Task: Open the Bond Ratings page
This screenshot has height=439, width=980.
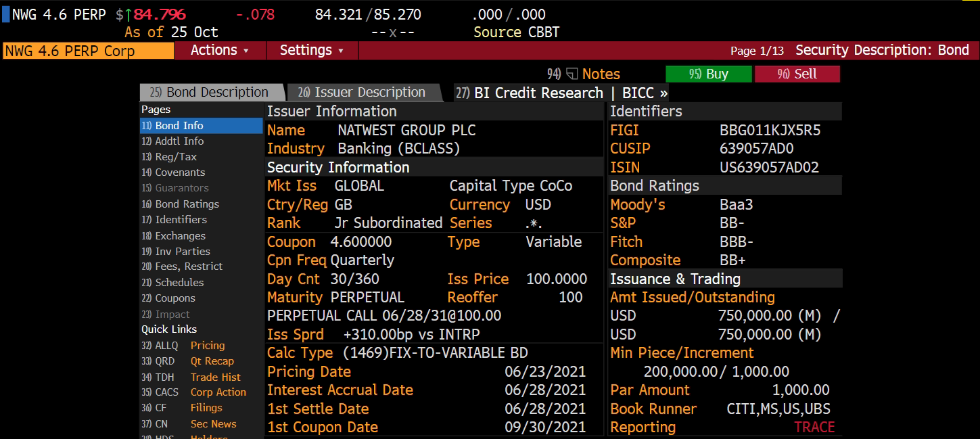Action: click(x=180, y=204)
